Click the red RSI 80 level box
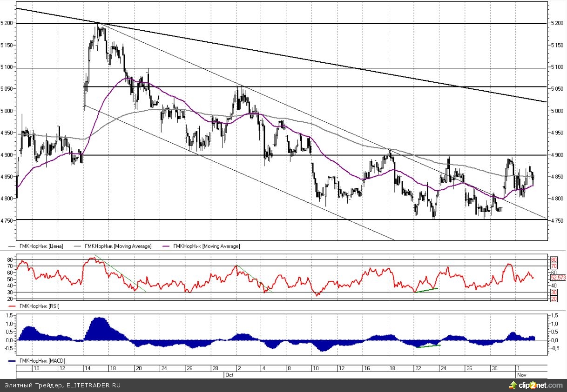Image resolution: width=567 pixels, height=392 pixels. tap(553, 259)
